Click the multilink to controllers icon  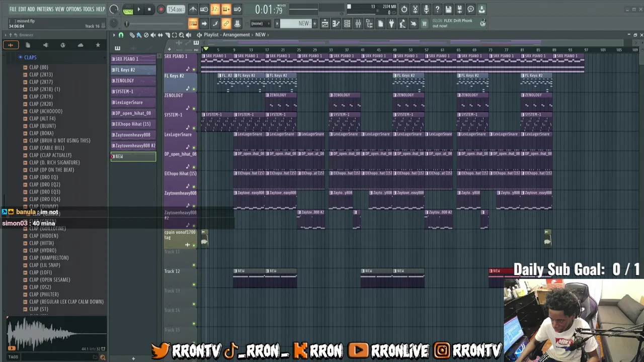coord(237,24)
